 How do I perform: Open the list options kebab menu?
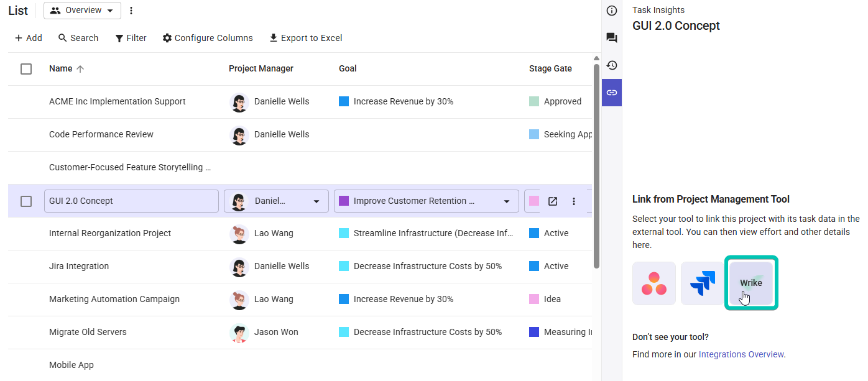(131, 11)
